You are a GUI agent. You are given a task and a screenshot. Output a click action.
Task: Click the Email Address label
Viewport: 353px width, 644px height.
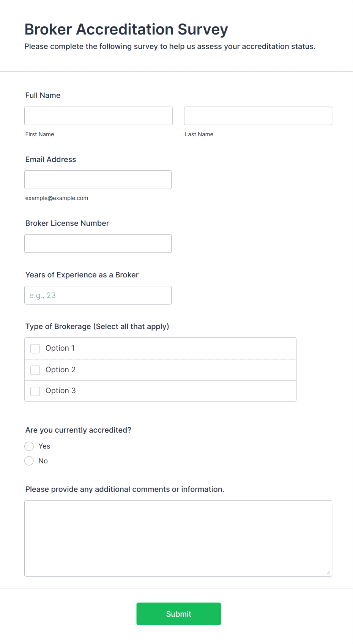[51, 159]
